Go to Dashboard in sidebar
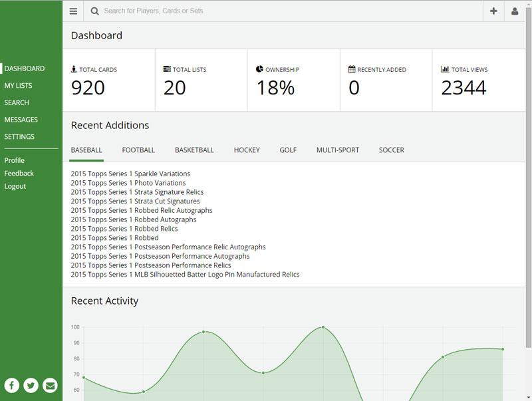Image resolution: width=532 pixels, height=401 pixels. click(25, 68)
